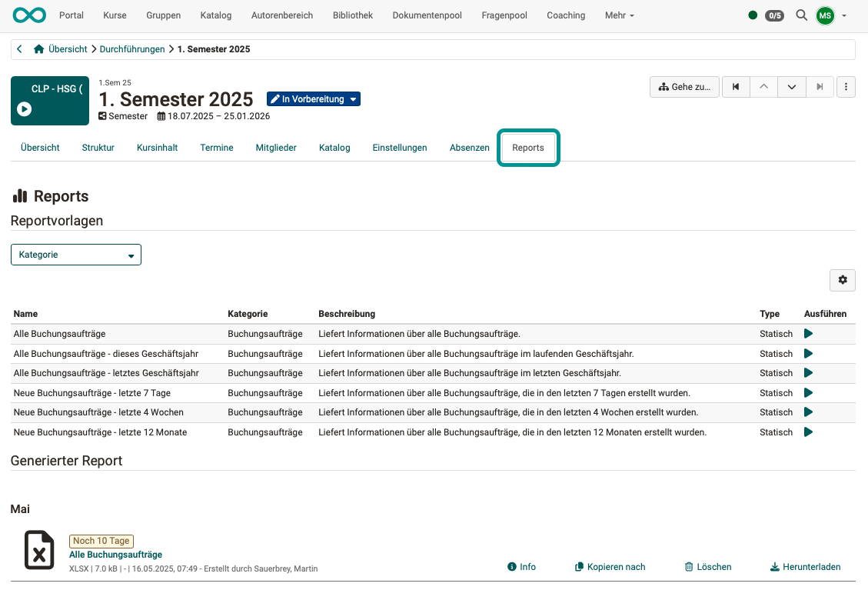Click the play icon on the CLP-HSG course image
The image size is (868, 590).
[x=24, y=109]
